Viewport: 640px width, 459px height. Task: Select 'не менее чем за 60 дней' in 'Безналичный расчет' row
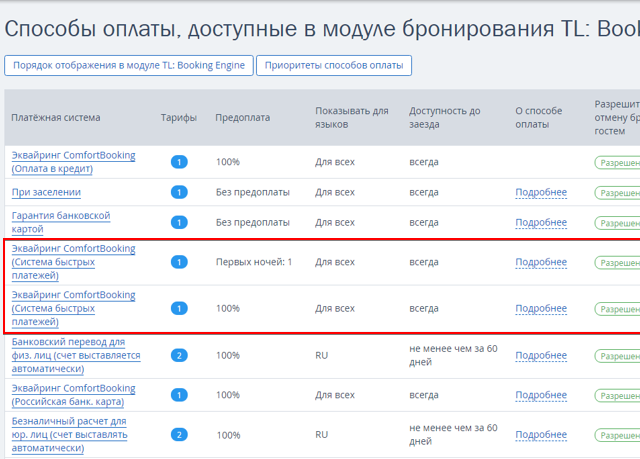[x=453, y=435]
